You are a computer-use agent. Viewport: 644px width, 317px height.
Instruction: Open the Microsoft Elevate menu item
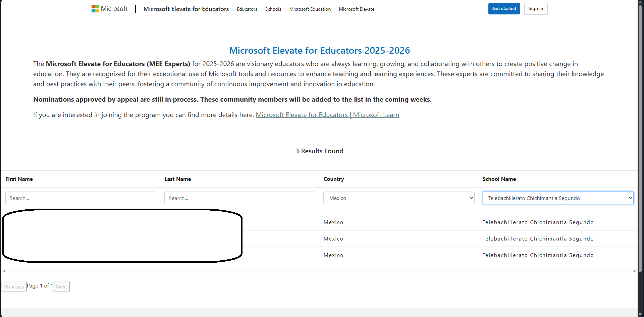(x=357, y=9)
